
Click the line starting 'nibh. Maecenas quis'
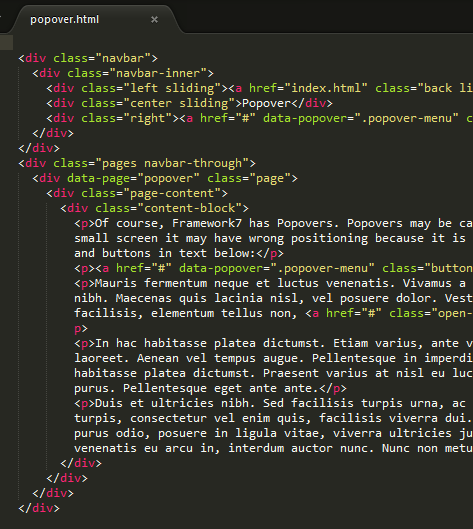point(274,298)
